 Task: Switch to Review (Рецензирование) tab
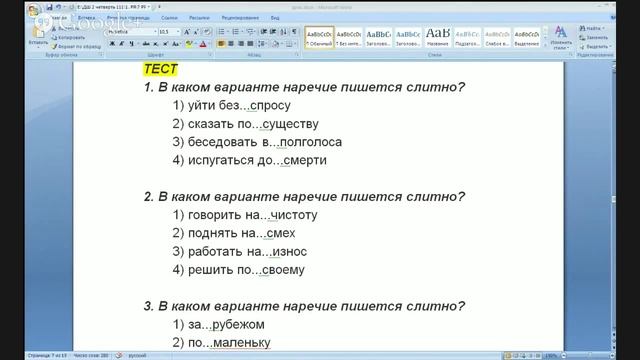(x=240, y=18)
